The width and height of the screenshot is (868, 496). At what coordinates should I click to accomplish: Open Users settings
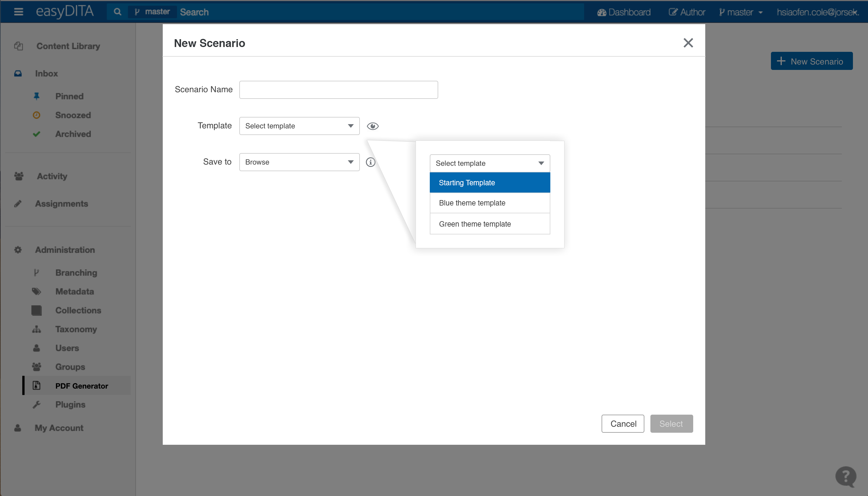coord(67,348)
